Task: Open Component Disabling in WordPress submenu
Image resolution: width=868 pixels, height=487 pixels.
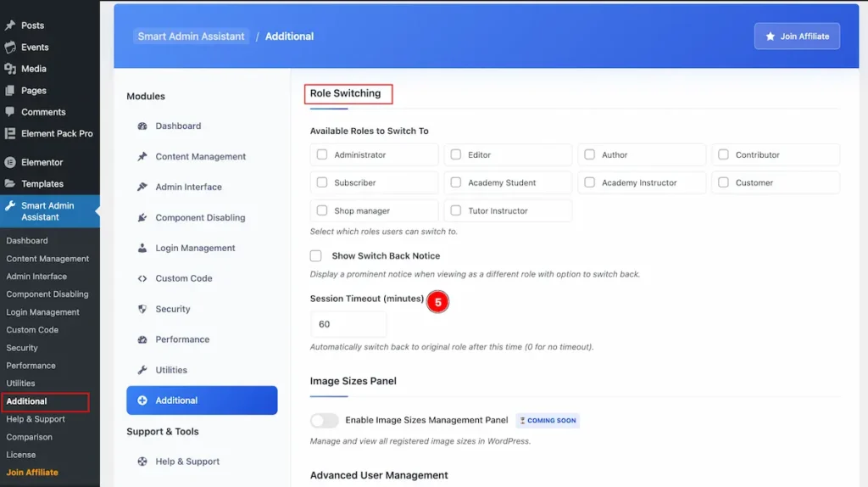Action: tap(47, 294)
